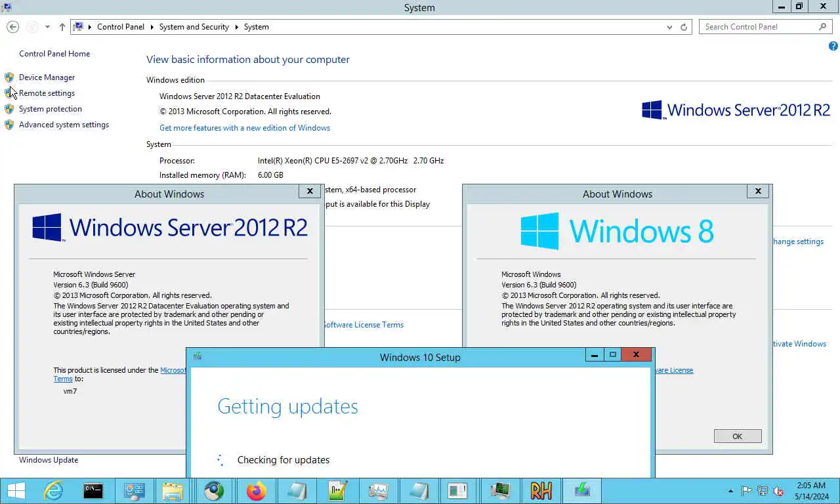This screenshot has height=504, width=840.
Task: Go to Control Panel Home
Action: pyautogui.click(x=54, y=54)
